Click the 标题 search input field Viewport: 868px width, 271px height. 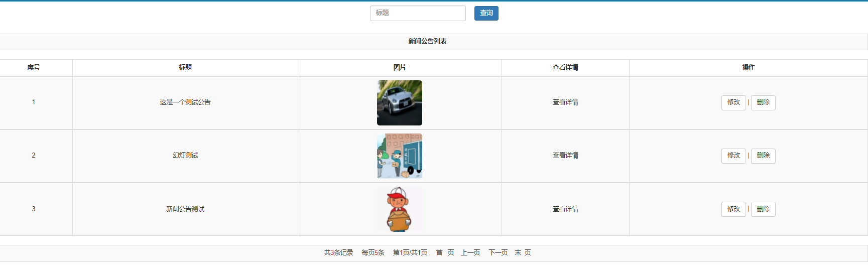418,13
